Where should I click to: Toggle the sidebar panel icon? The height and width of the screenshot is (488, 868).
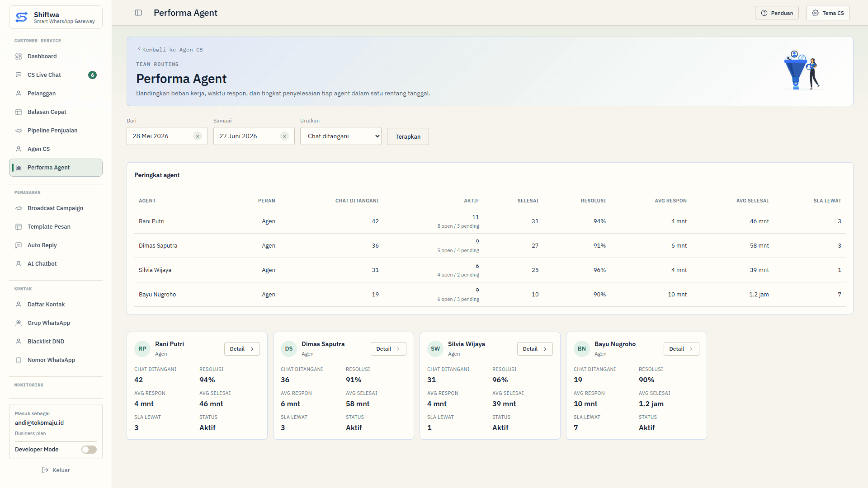(138, 13)
